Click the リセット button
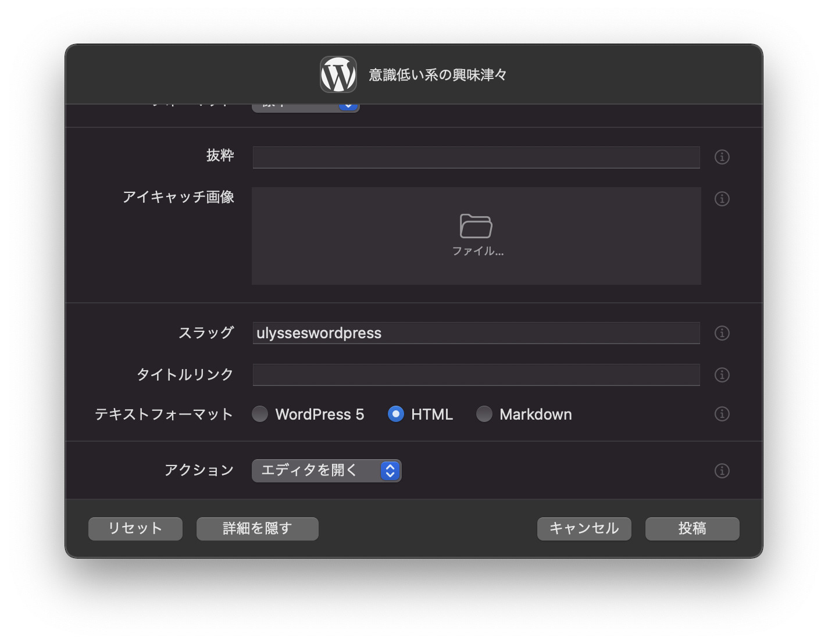The image size is (828, 644). coord(135,529)
